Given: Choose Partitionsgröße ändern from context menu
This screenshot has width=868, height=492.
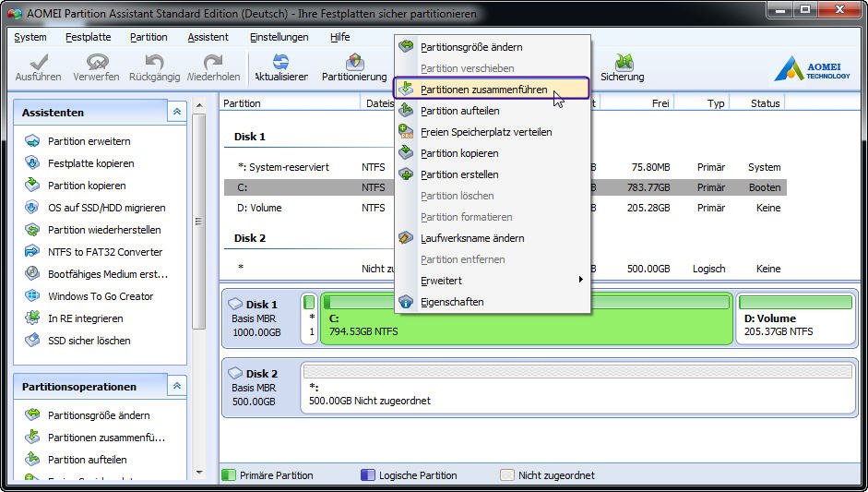Looking at the screenshot, I should pyautogui.click(x=493, y=47).
